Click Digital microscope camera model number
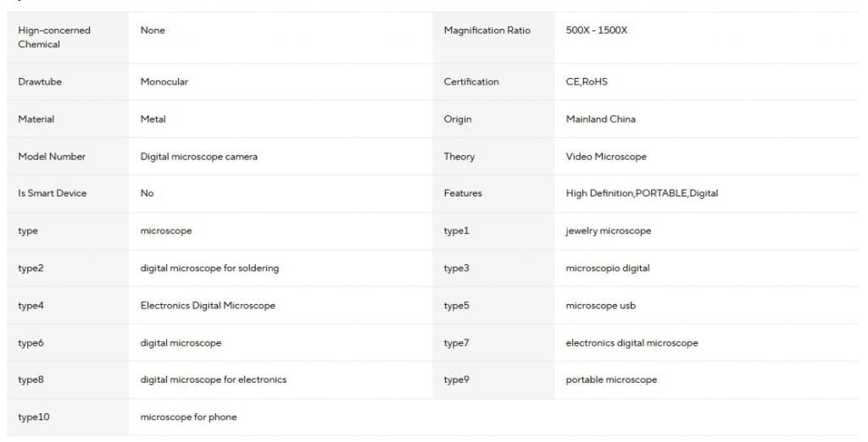The width and height of the screenshot is (868, 442). click(x=198, y=157)
